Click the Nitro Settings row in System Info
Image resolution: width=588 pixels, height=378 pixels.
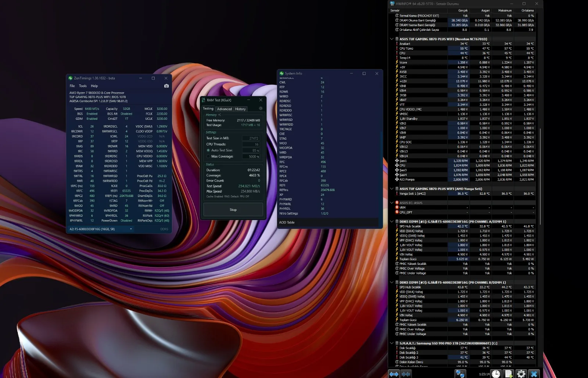click(x=329, y=213)
